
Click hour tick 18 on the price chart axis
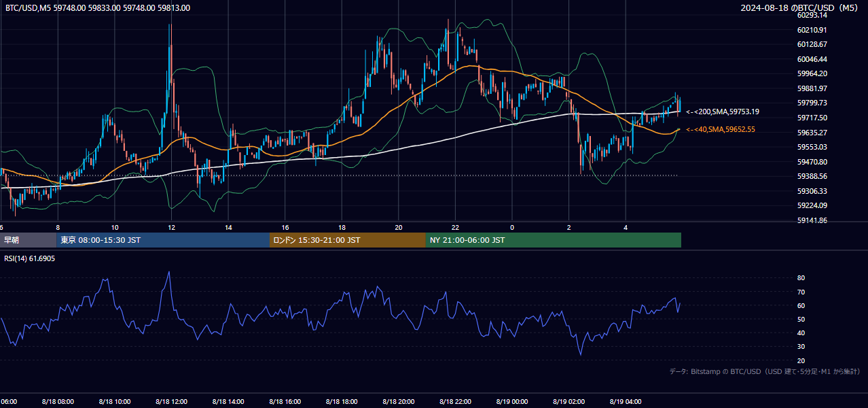click(342, 228)
